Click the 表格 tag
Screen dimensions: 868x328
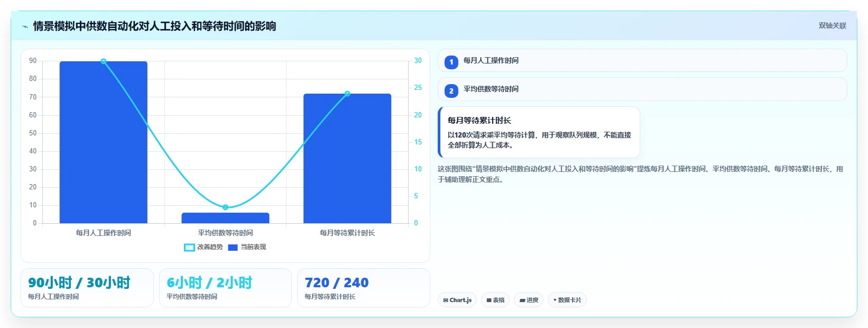point(495,300)
